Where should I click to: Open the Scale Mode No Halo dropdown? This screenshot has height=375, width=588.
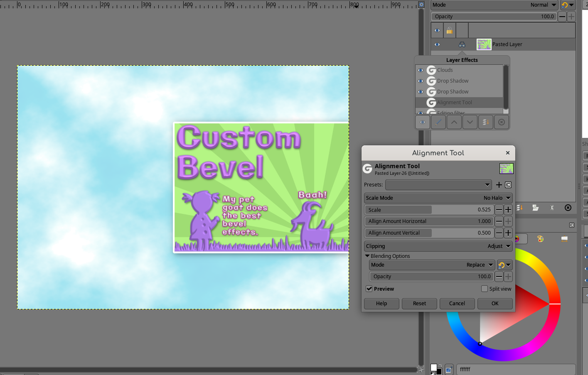pos(438,198)
